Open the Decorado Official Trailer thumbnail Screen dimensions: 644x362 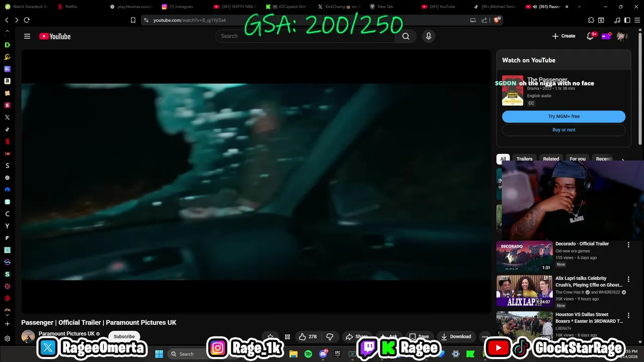[x=524, y=256]
